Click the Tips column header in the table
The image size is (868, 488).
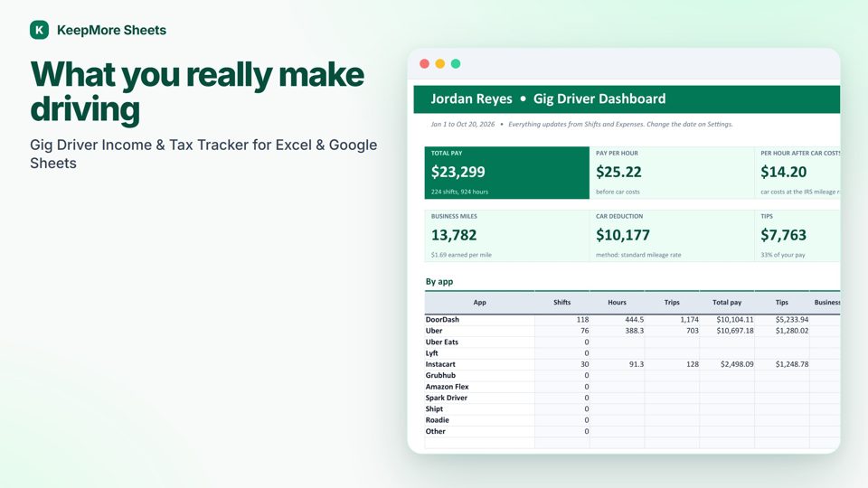pyautogui.click(x=781, y=302)
